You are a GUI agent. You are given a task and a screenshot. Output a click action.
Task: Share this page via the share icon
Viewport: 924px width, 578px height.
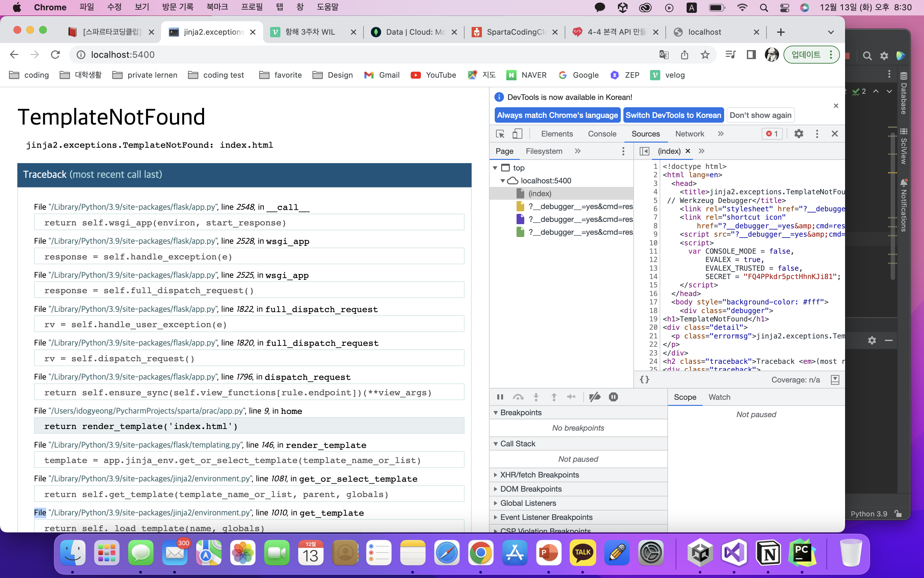click(x=684, y=55)
